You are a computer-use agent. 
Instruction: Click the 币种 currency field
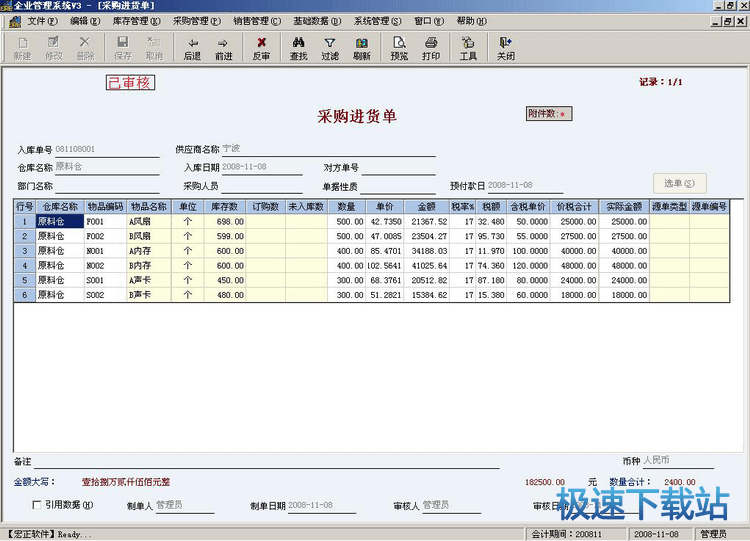click(x=677, y=461)
